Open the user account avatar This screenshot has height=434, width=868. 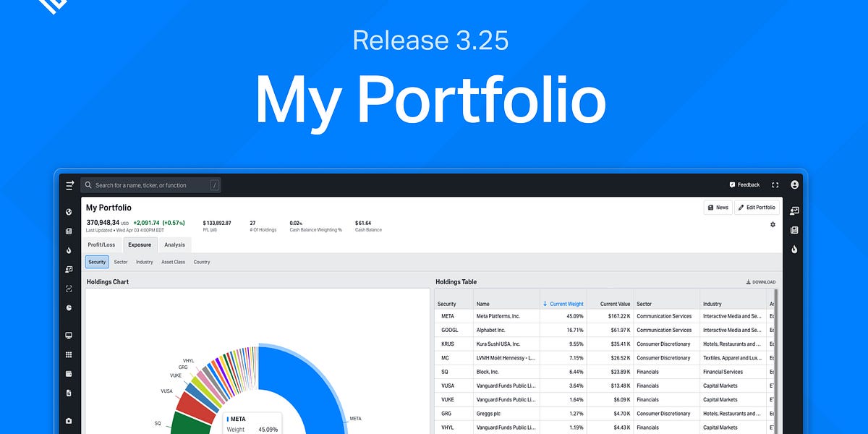[795, 185]
